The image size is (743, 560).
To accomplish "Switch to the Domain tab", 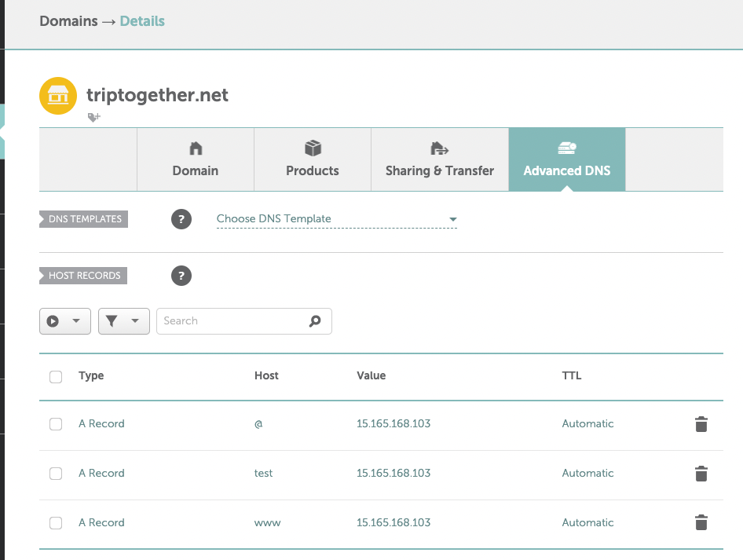I will pyautogui.click(x=196, y=159).
